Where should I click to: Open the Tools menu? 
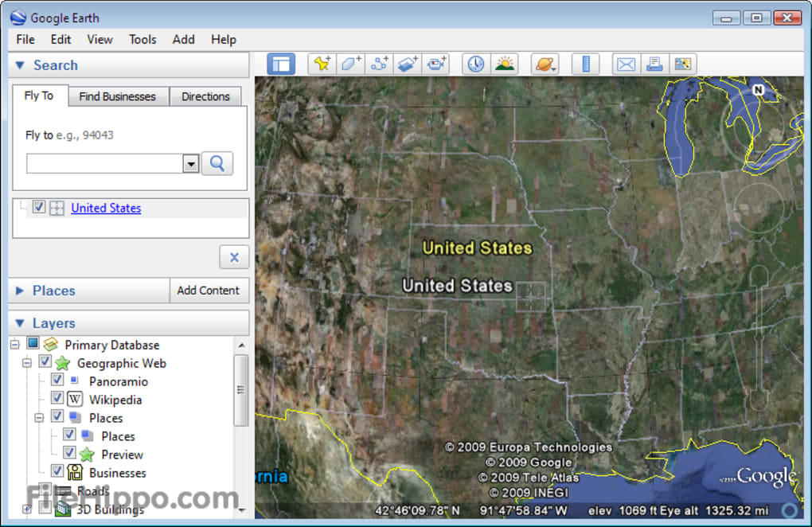(x=142, y=39)
